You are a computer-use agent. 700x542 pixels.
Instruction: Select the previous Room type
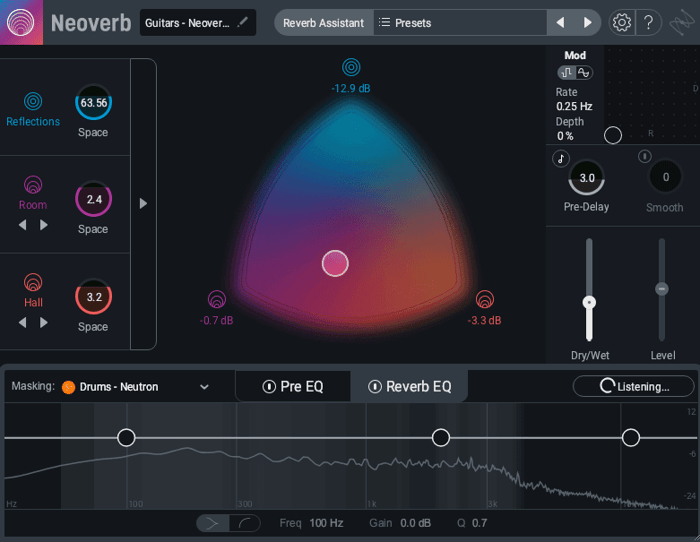22,225
